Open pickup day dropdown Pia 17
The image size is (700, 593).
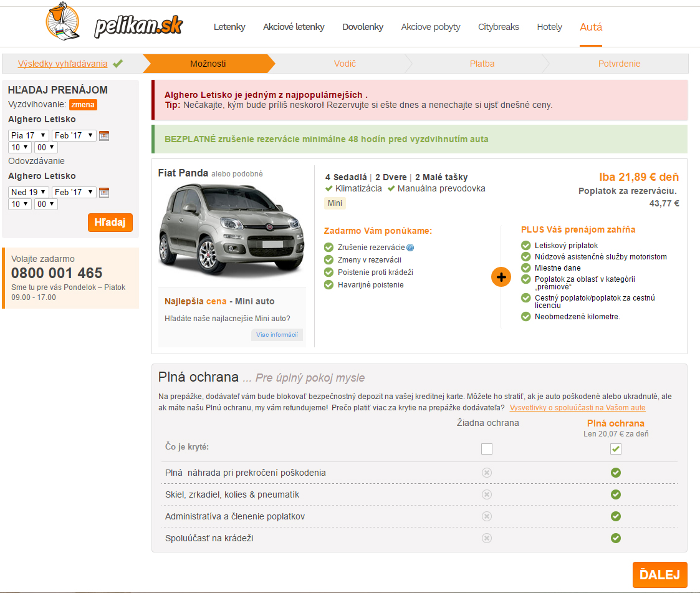point(29,135)
